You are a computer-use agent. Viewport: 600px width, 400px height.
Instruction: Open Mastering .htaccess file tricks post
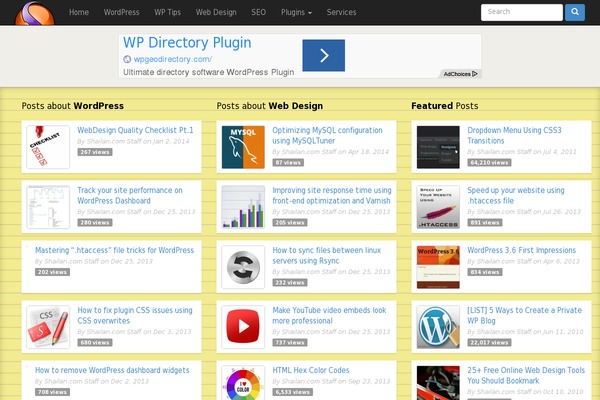pyautogui.click(x=114, y=250)
